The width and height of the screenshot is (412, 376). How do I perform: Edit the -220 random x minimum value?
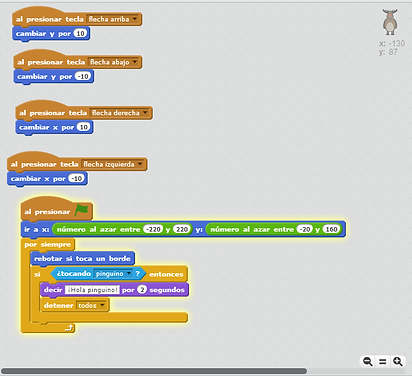(x=153, y=229)
